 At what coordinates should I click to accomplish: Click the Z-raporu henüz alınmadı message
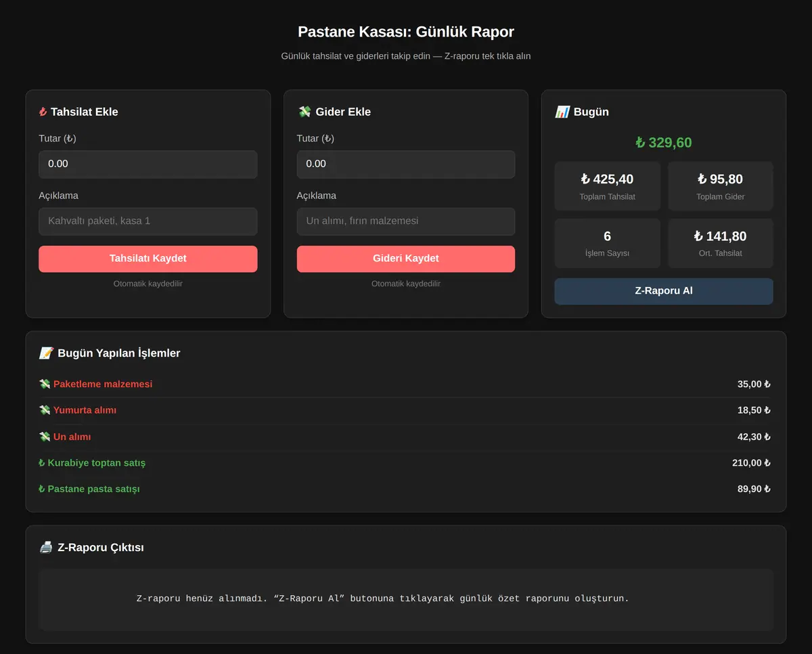pos(383,598)
